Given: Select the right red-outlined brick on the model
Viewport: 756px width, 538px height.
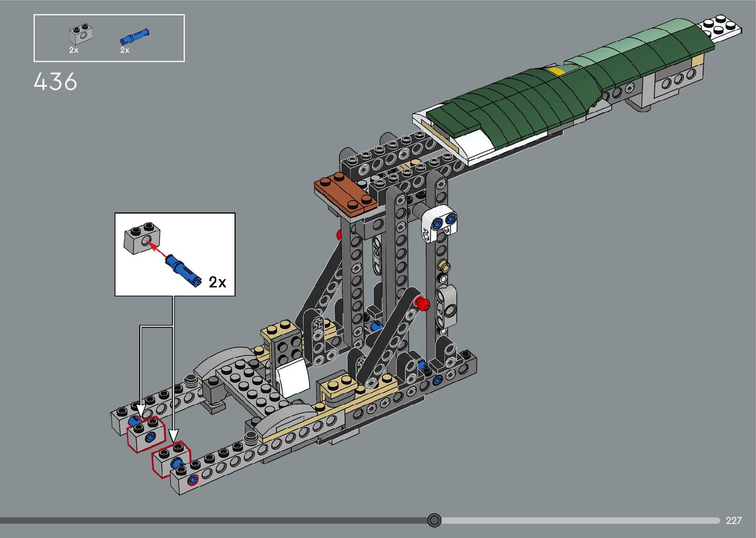Looking at the screenshot, I should 170,458.
